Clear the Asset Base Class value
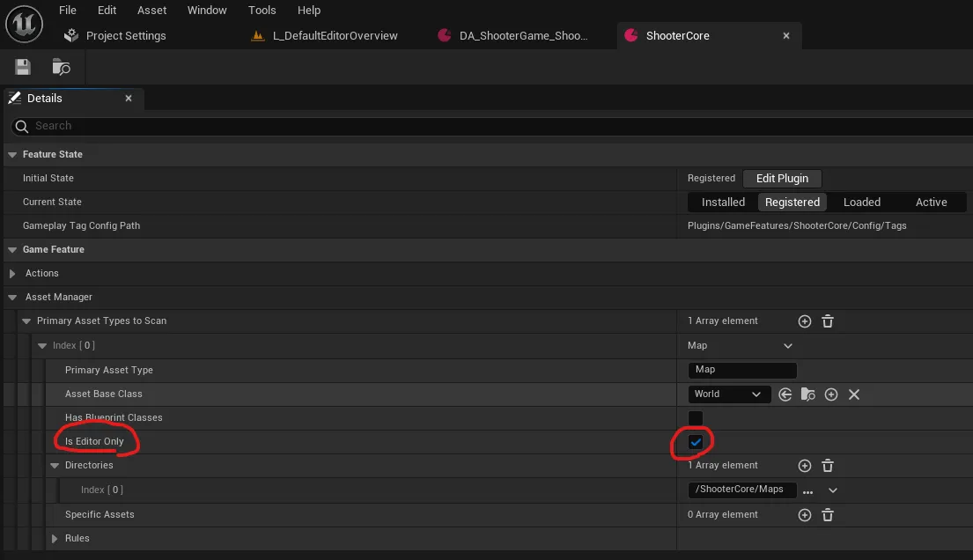This screenshot has height=560, width=973. pyautogui.click(x=854, y=394)
